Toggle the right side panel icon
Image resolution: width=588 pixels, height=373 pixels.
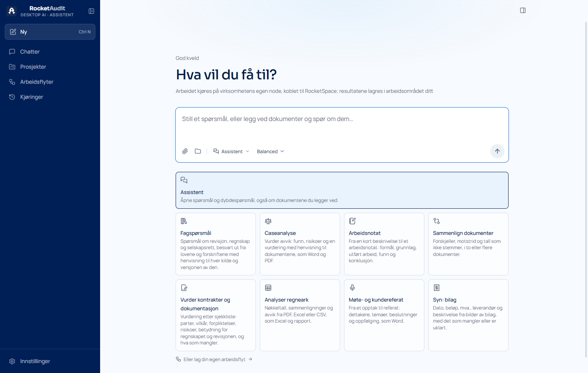(x=523, y=10)
